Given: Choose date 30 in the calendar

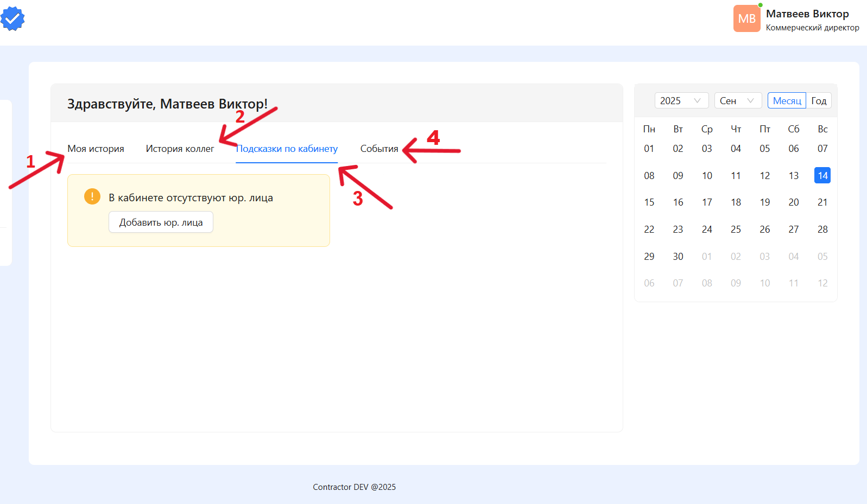Looking at the screenshot, I should pyautogui.click(x=678, y=257).
